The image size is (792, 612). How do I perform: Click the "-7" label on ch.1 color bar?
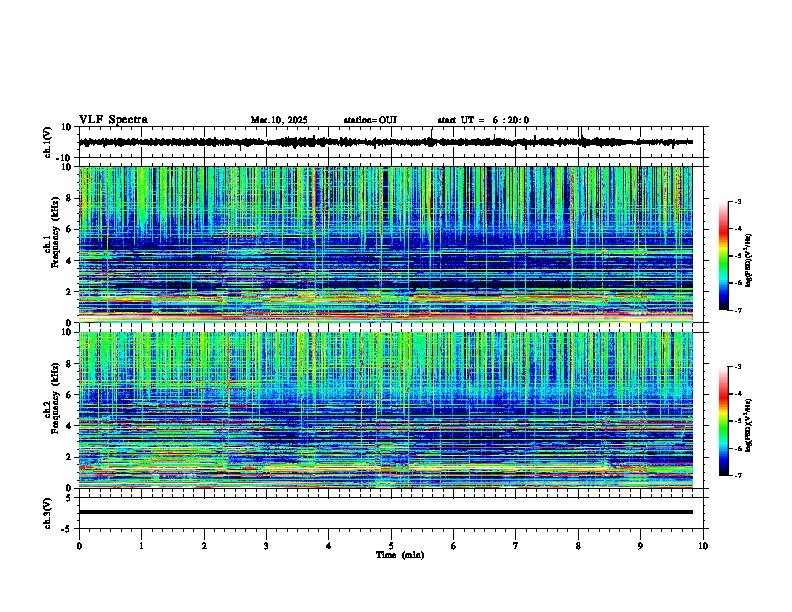pos(738,310)
